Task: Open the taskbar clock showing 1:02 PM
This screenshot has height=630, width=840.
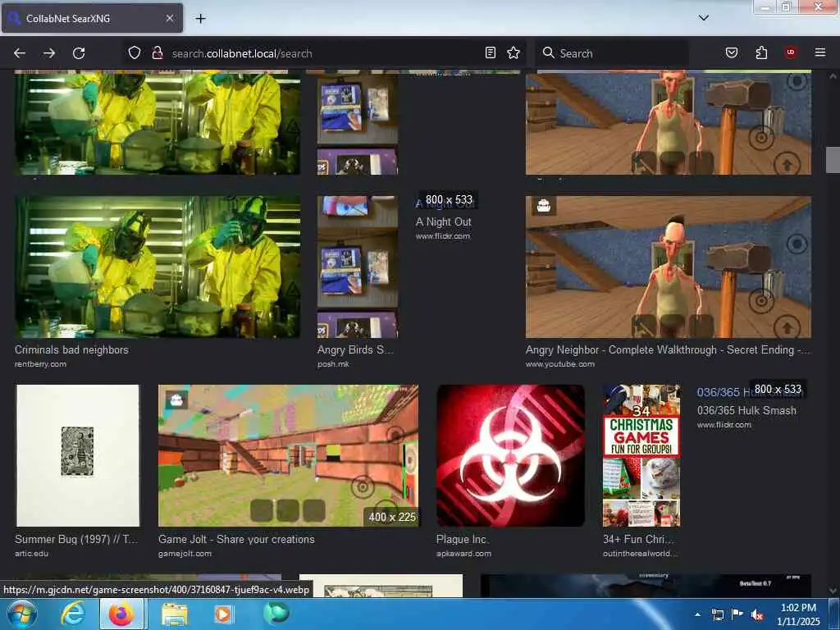Action: [x=798, y=614]
